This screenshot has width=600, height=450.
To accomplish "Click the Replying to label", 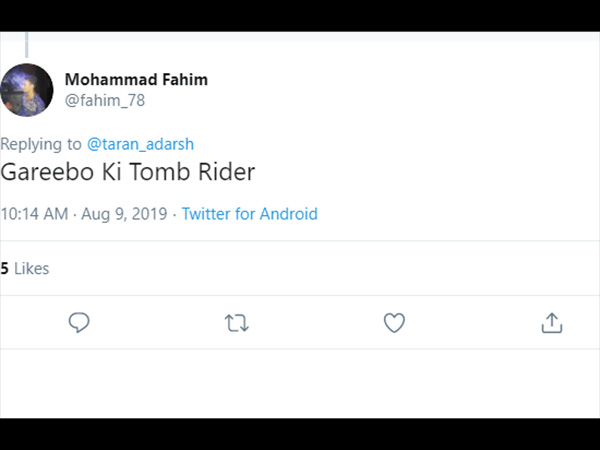I will [x=41, y=144].
